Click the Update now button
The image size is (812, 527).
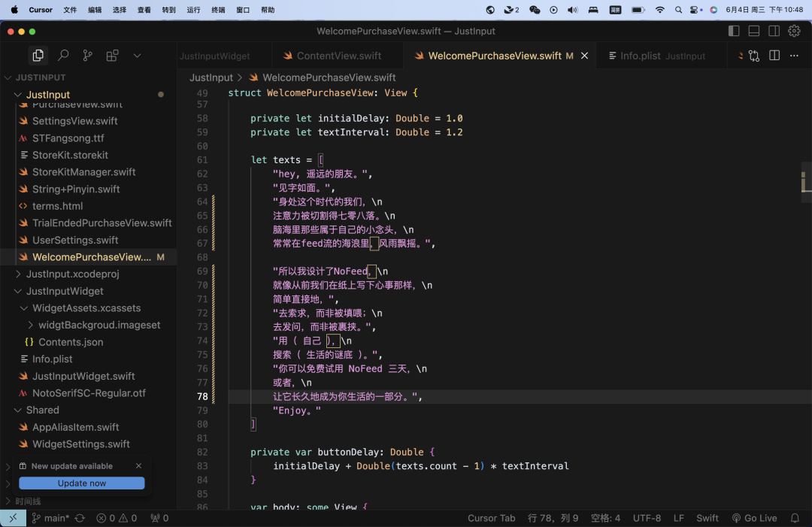click(82, 483)
